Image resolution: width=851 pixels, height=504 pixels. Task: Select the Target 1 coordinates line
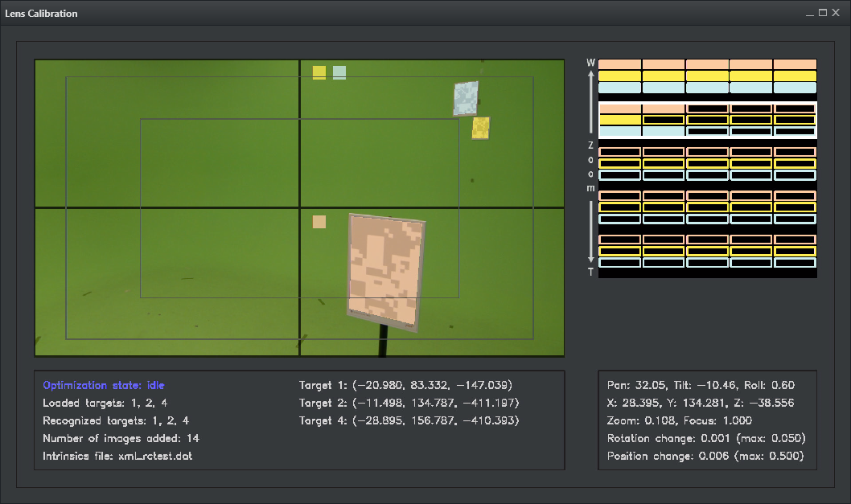click(405, 385)
